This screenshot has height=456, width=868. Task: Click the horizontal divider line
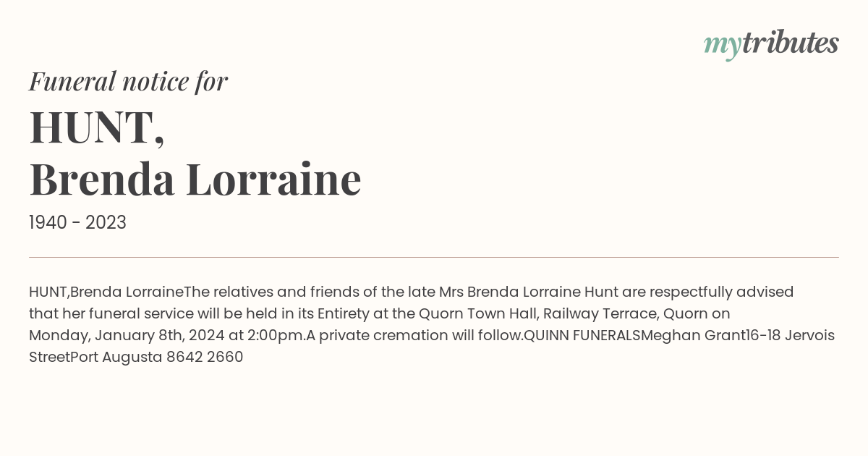(434, 257)
